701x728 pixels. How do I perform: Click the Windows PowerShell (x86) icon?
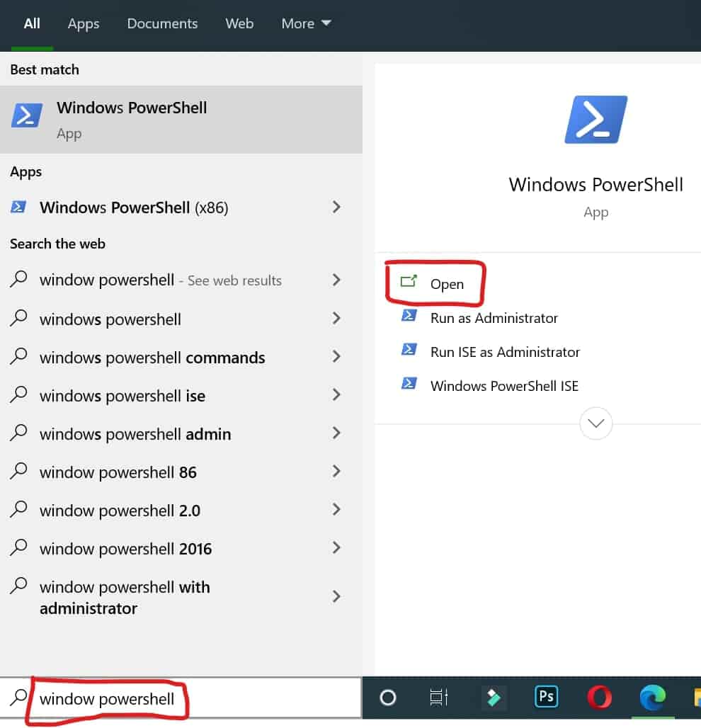click(18, 207)
